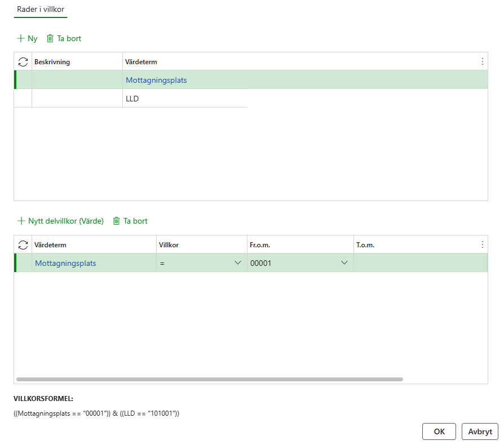504x445 pixels.
Task: Expand the Fr.o.m. value dropdown
Action: tap(344, 263)
